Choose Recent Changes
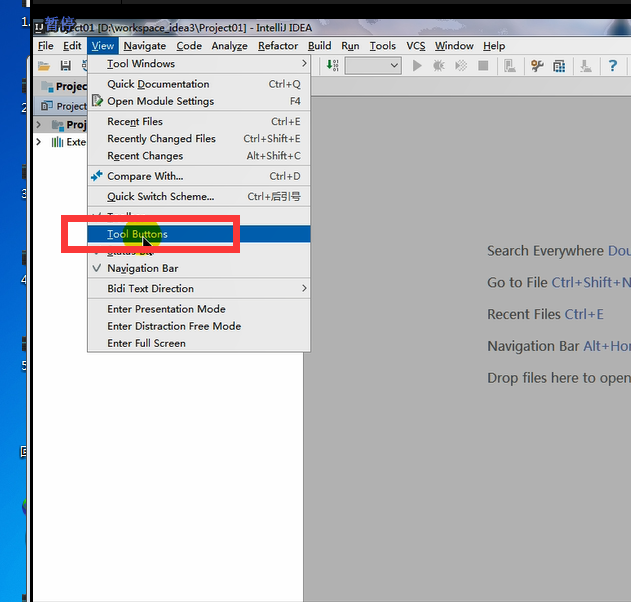631x602 pixels. [x=199, y=156]
